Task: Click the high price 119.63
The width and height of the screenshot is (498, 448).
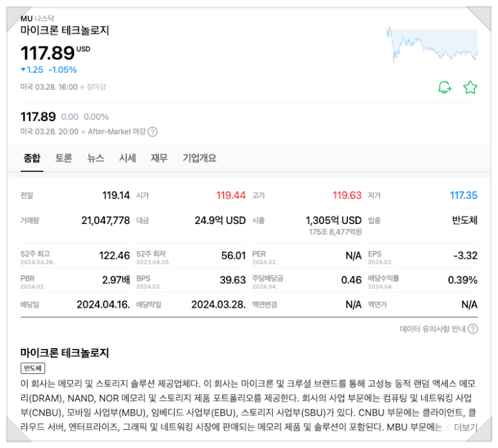Action: pyautogui.click(x=347, y=196)
